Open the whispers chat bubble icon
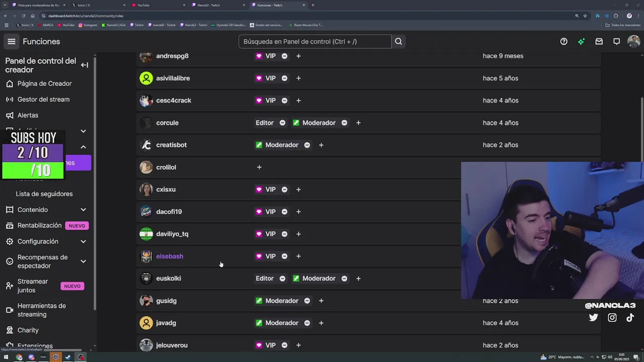The height and width of the screenshot is (362, 644). 616,41
